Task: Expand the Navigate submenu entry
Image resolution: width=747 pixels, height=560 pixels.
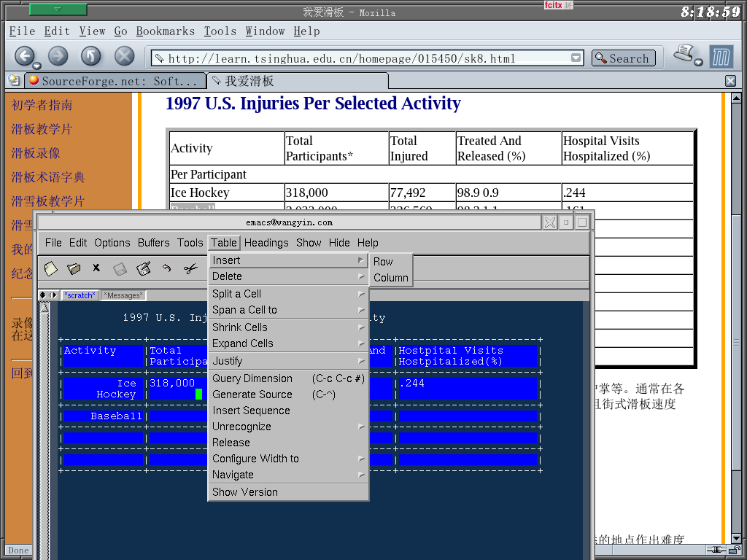Action: 288,475
